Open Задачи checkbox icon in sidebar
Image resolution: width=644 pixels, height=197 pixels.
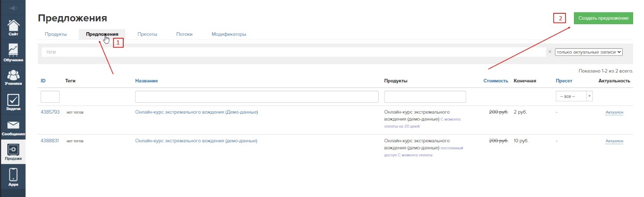coord(13,102)
